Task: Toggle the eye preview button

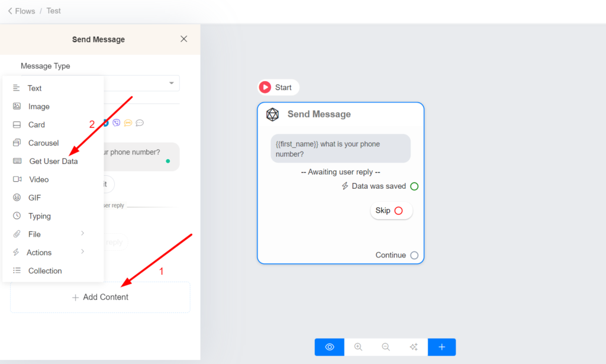Action: click(330, 347)
